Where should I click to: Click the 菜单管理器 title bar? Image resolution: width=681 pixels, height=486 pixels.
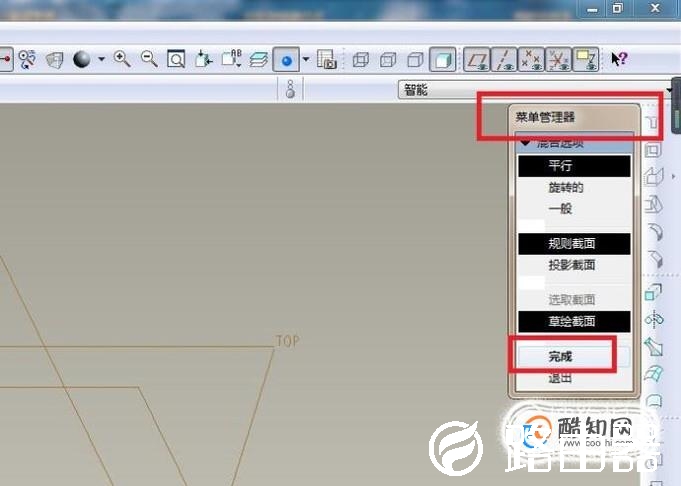[x=574, y=117]
